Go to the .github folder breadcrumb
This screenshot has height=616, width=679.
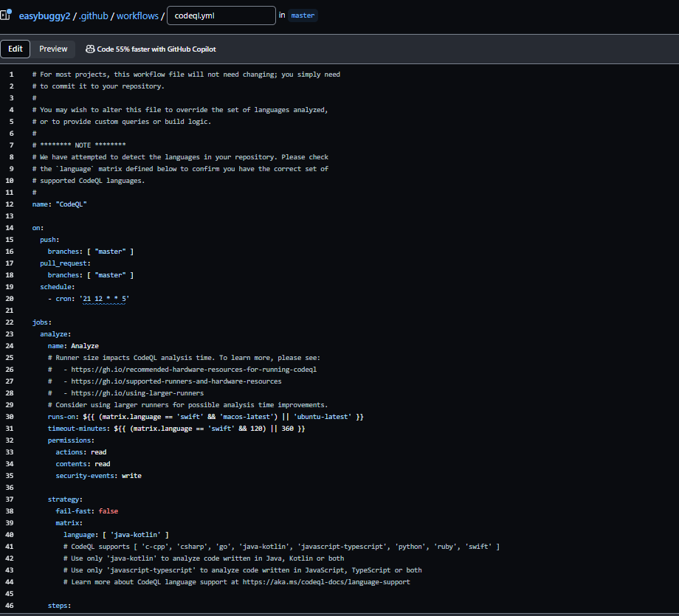(x=94, y=15)
